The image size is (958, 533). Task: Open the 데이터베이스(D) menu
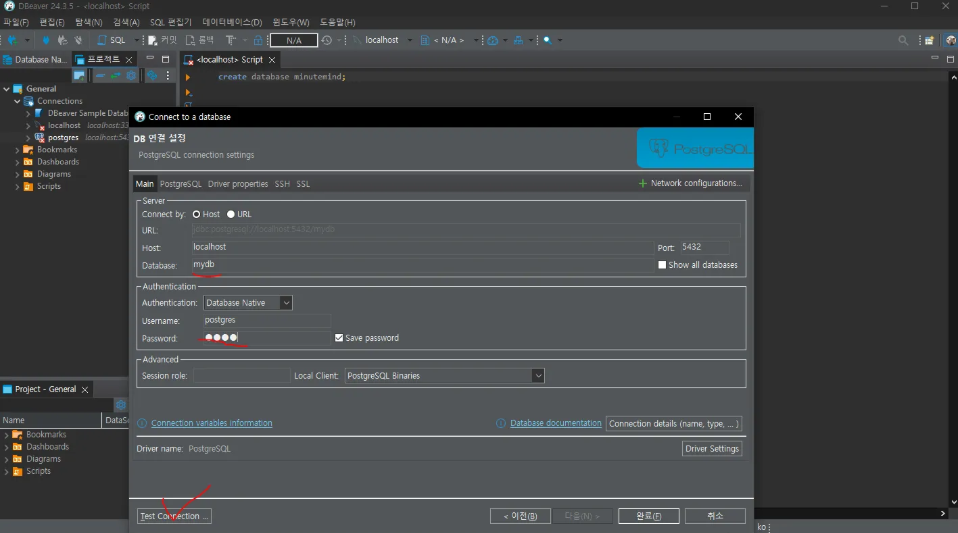(x=232, y=22)
